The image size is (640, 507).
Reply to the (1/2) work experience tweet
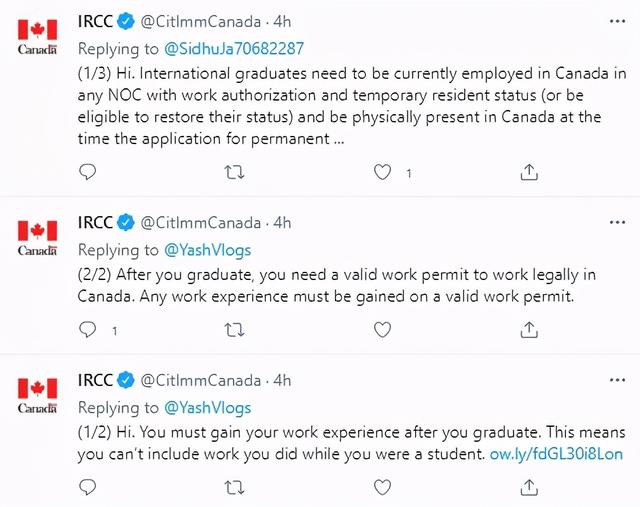87,487
